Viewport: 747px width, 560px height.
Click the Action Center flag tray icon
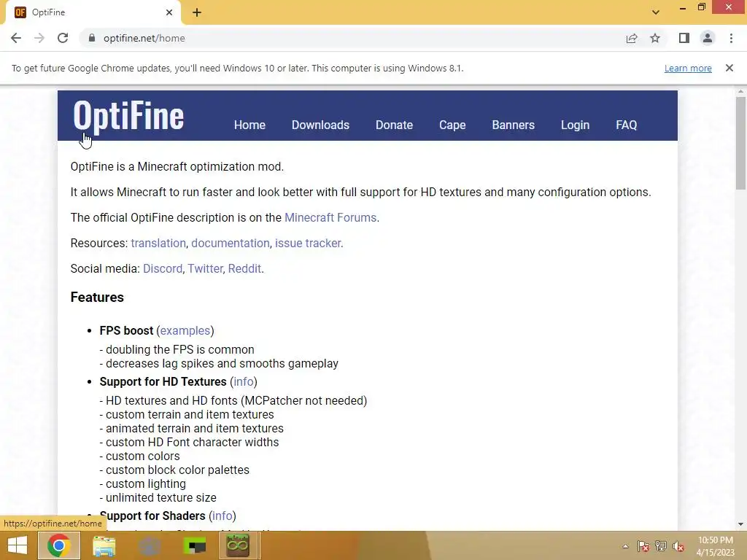pos(643,547)
